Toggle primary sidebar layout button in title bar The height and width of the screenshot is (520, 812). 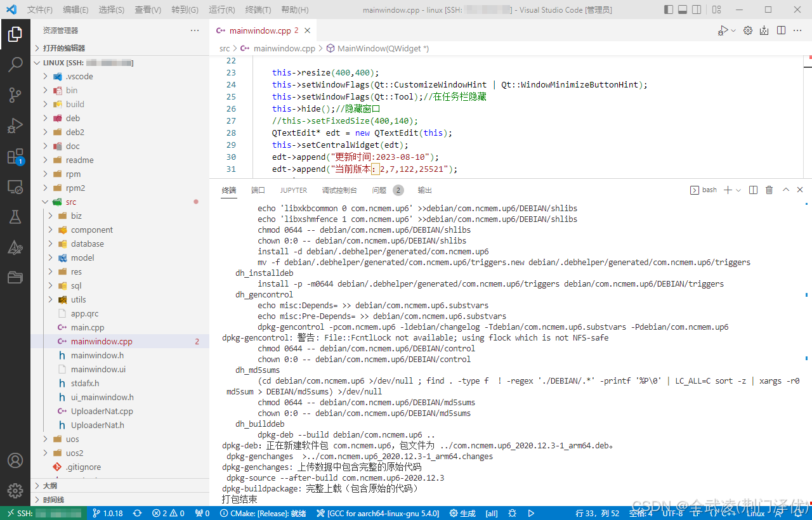pos(669,10)
